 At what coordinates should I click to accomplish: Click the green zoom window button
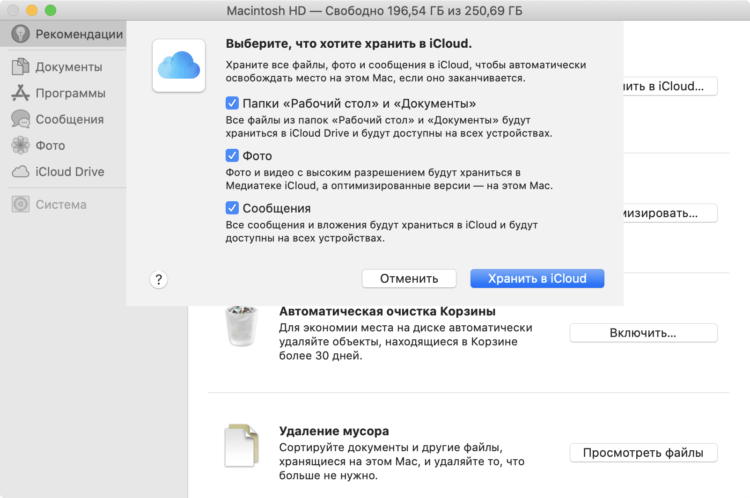[50, 10]
